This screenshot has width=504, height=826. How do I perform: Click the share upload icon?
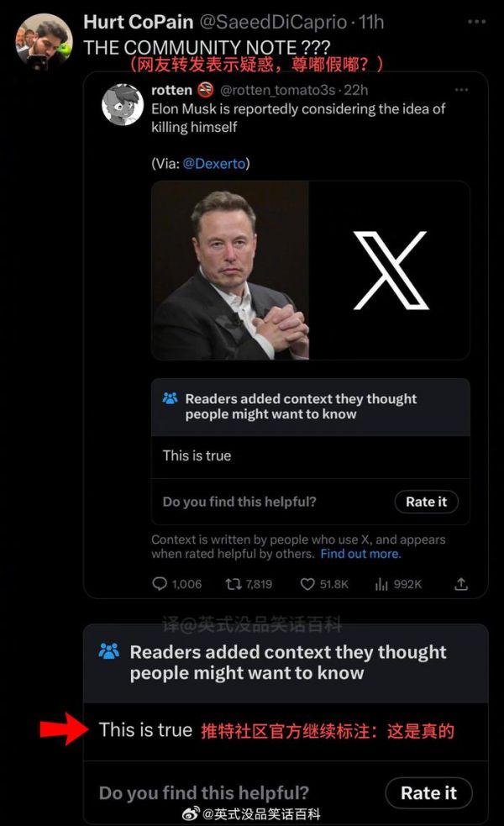click(x=460, y=584)
